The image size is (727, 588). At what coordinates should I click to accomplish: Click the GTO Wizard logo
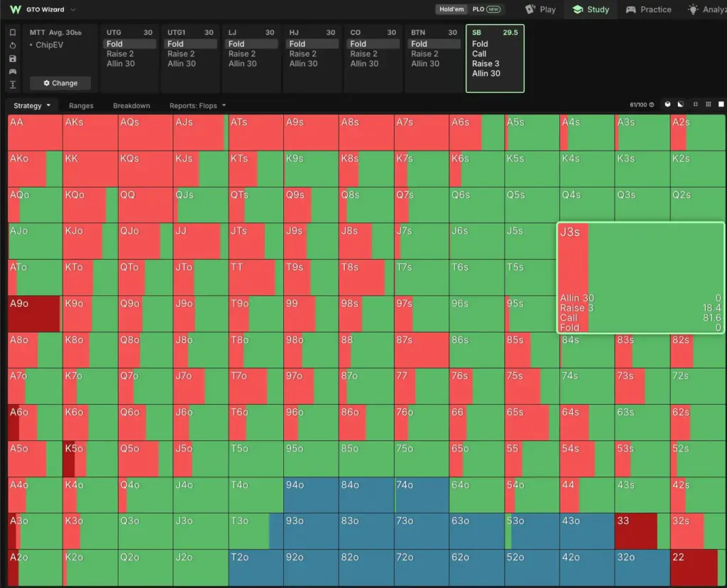pos(16,9)
